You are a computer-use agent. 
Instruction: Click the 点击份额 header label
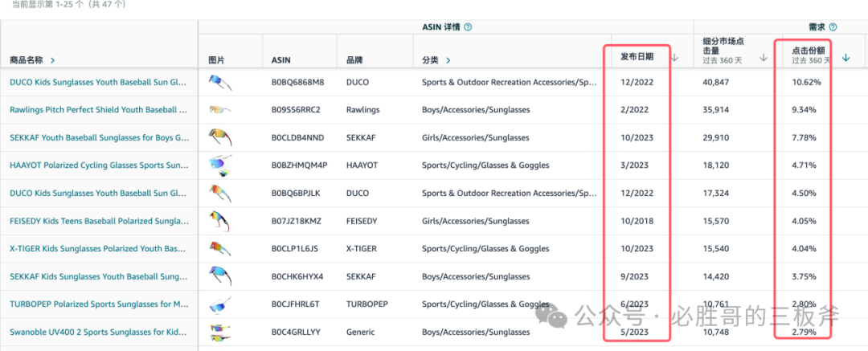point(809,50)
